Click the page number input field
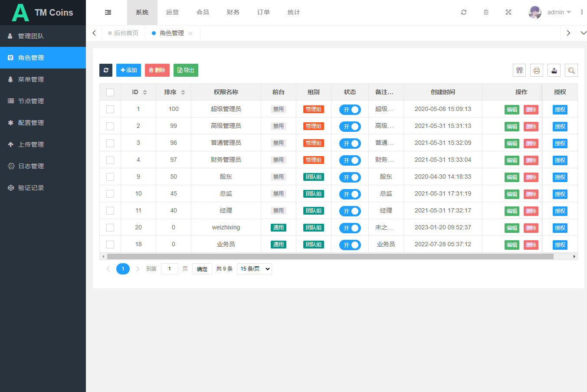 (x=169, y=269)
